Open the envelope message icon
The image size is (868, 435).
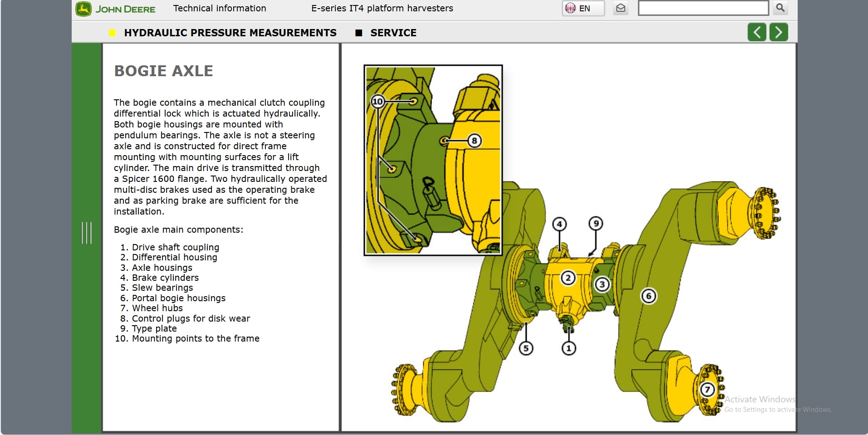(x=621, y=8)
